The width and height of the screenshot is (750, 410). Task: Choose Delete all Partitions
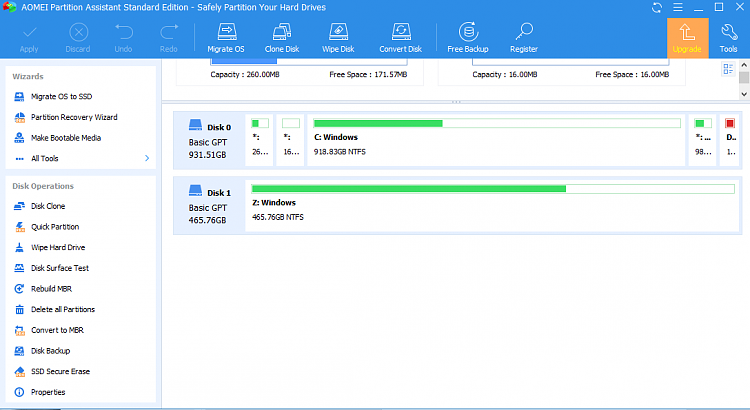tap(55, 310)
